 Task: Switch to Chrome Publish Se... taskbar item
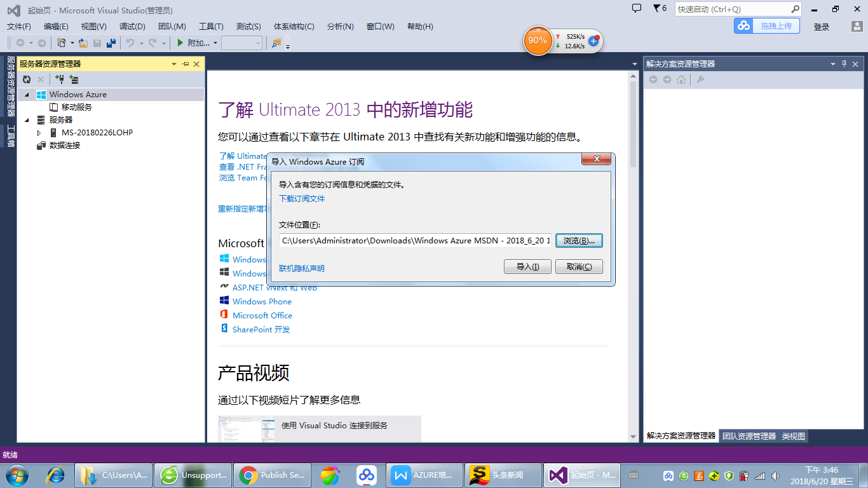272,475
